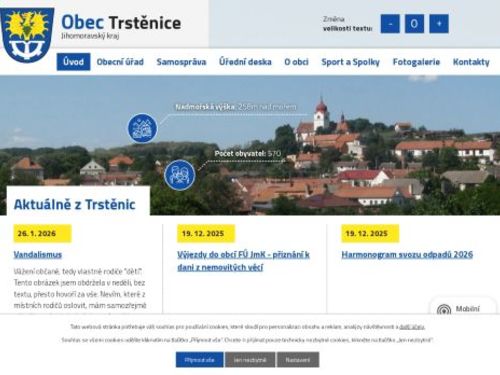The height and width of the screenshot is (375, 500).
Task: Reset text size with 0 button
Action: coord(414,24)
